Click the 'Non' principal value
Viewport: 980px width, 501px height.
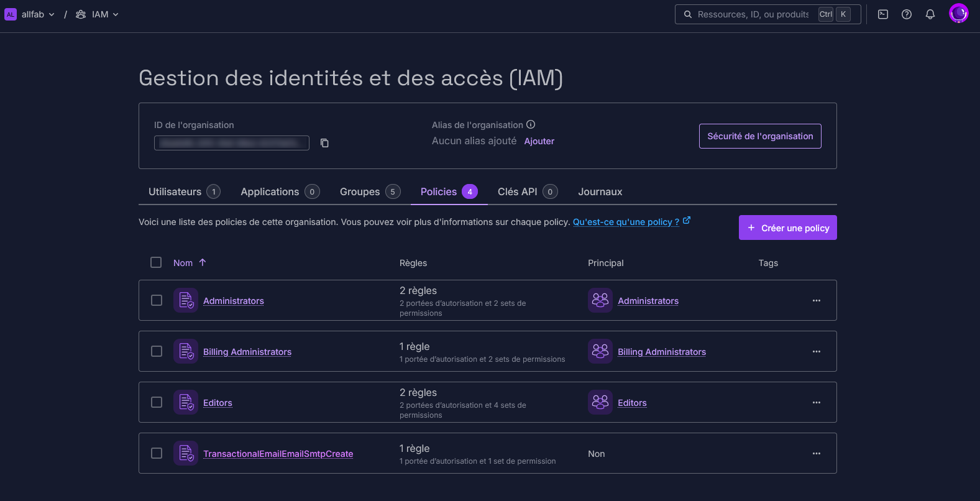pos(597,454)
